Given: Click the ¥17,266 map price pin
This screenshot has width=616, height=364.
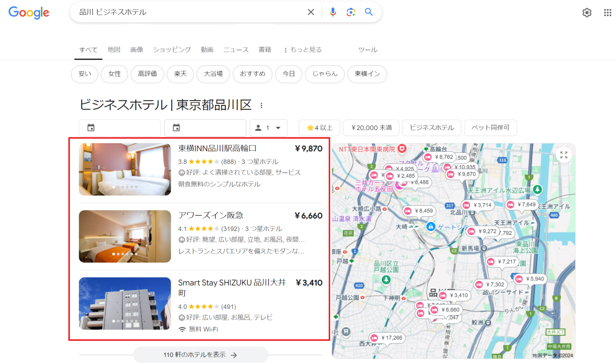Looking at the screenshot, I should [x=387, y=338].
